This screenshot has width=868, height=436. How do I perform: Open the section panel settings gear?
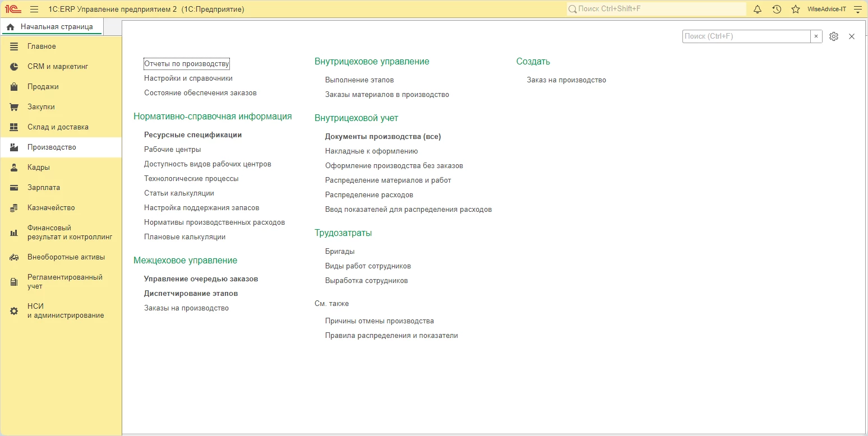point(834,36)
